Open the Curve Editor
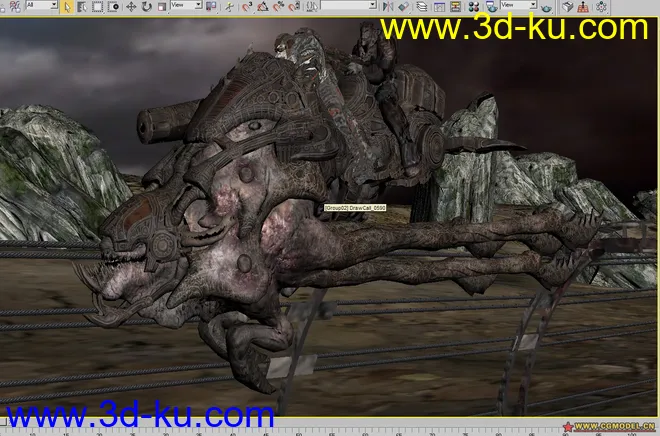This screenshot has width=660, height=436. coord(439,6)
